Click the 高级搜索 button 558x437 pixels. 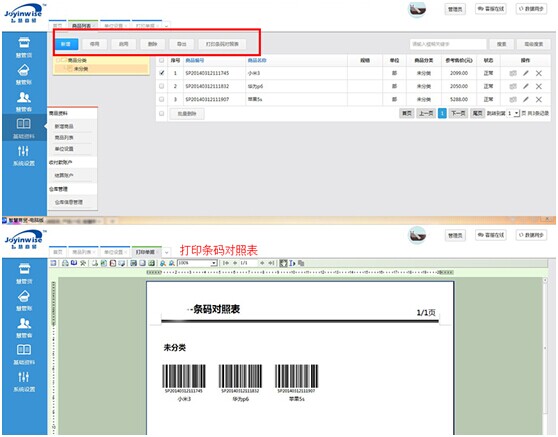pyautogui.click(x=534, y=44)
